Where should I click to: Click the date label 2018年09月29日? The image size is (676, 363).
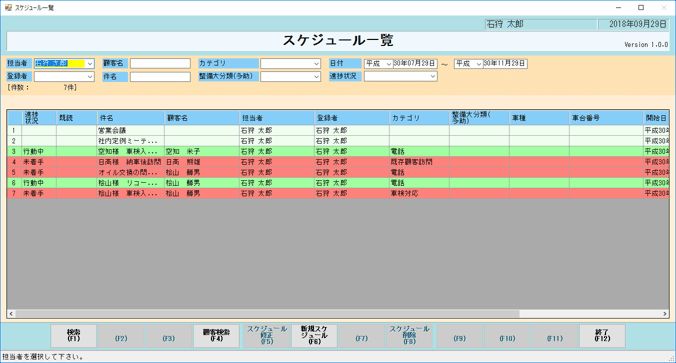point(638,24)
